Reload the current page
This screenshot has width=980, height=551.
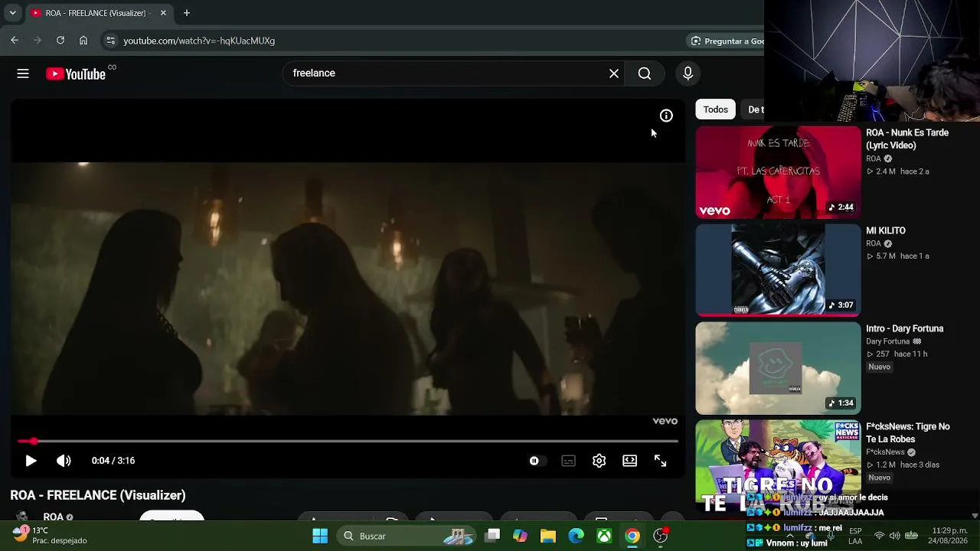60,41
